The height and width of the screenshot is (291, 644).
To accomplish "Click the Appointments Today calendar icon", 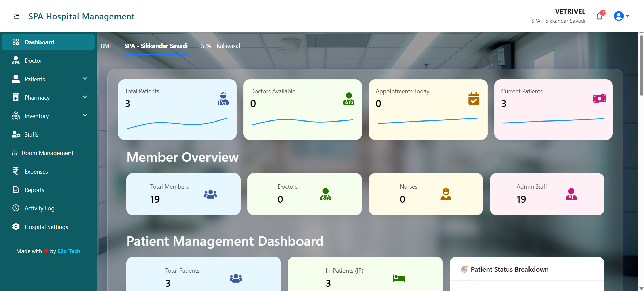I will 474,99.
